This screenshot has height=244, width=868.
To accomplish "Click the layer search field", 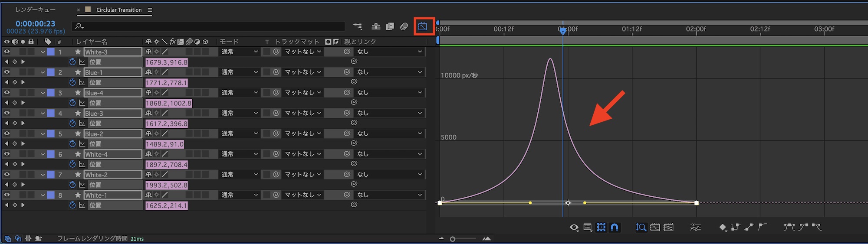I will (208, 26).
